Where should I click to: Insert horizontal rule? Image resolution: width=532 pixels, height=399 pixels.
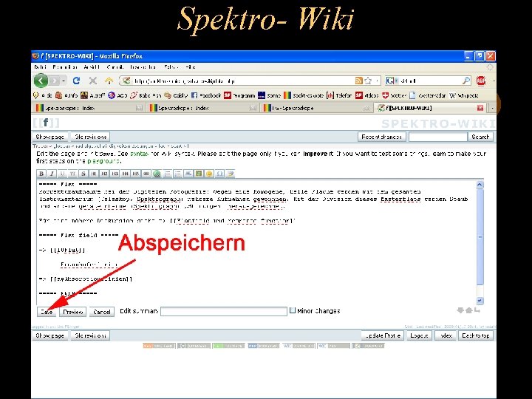(x=188, y=174)
